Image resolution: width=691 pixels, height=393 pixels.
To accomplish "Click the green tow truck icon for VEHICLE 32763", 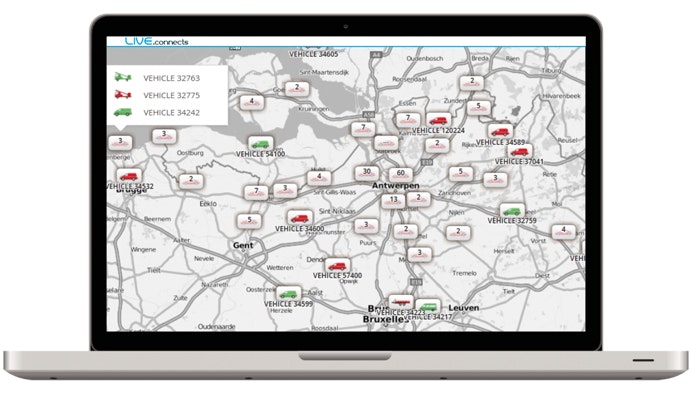I will (x=123, y=77).
